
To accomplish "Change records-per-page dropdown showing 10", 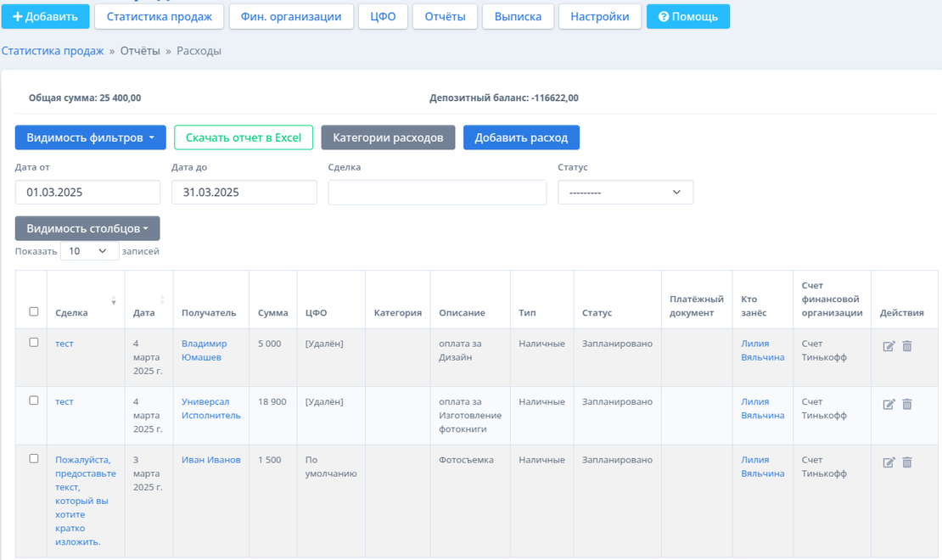I will pos(89,251).
